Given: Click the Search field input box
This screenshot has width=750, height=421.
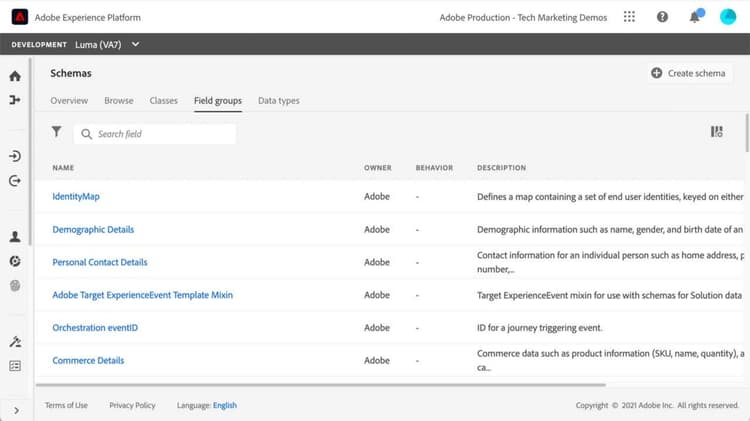Looking at the screenshot, I should 160,134.
